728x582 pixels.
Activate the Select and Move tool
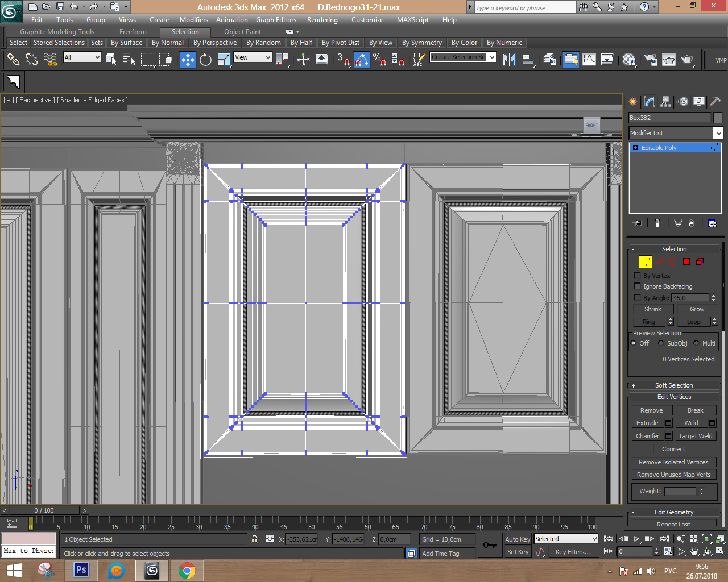click(187, 59)
